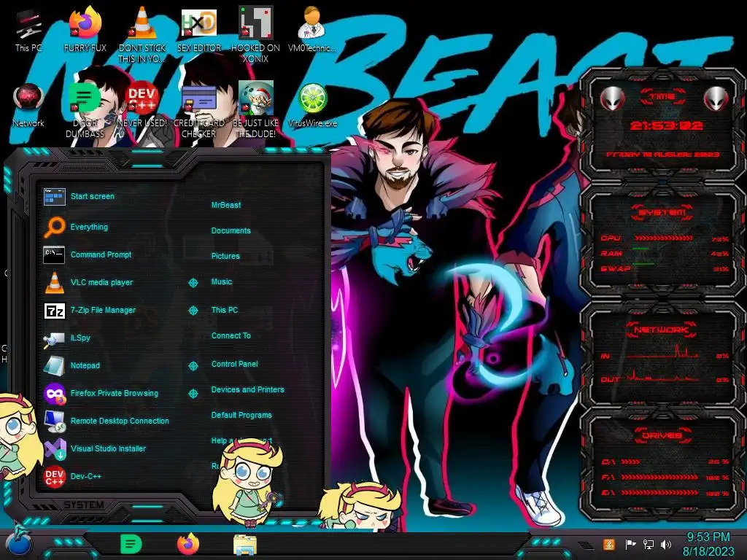The height and width of the screenshot is (560, 747).
Task: Expand VLC media player jump list arrow
Action: pos(193,283)
